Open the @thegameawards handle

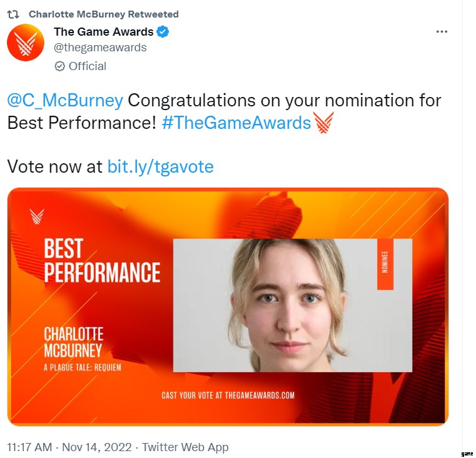[100, 48]
